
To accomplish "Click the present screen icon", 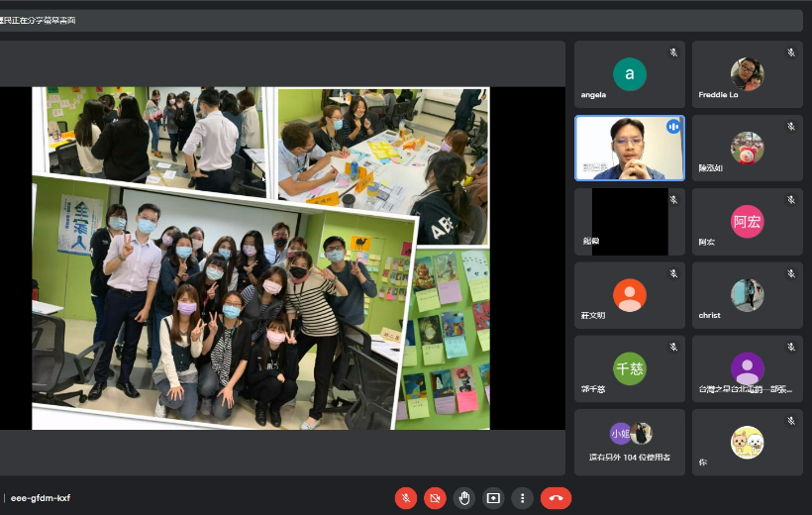I will [493, 498].
